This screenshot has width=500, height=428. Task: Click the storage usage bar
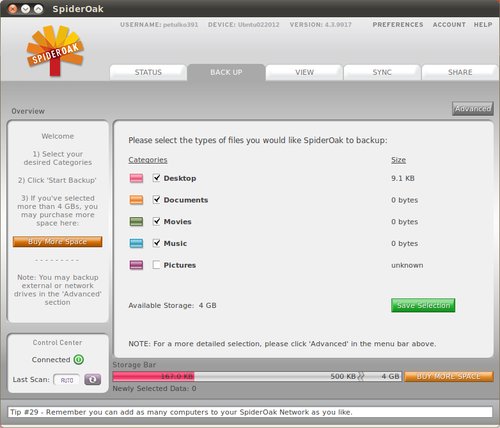[257, 377]
